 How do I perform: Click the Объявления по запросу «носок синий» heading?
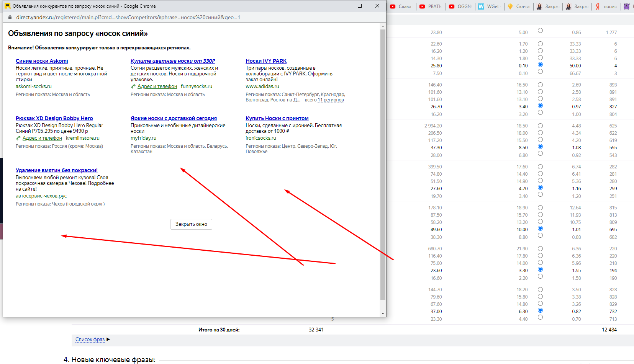pyautogui.click(x=78, y=34)
